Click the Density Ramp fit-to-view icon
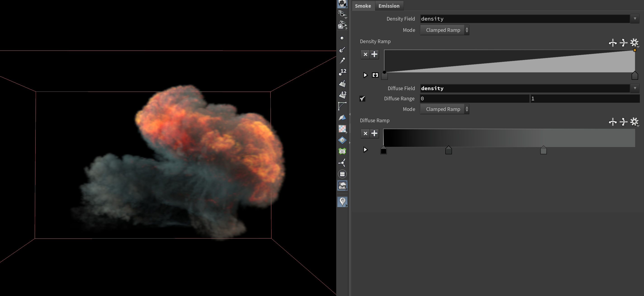This screenshot has height=296, width=644. coord(375,75)
